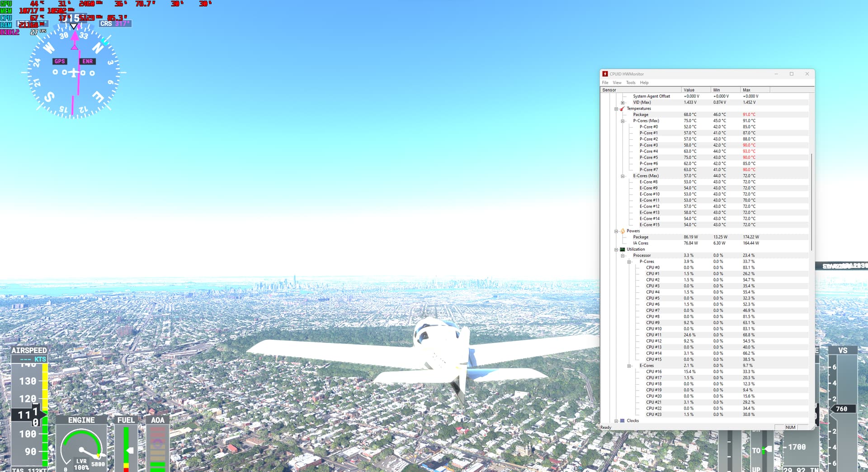Open the View menu
This screenshot has width=868, height=472.
point(617,82)
